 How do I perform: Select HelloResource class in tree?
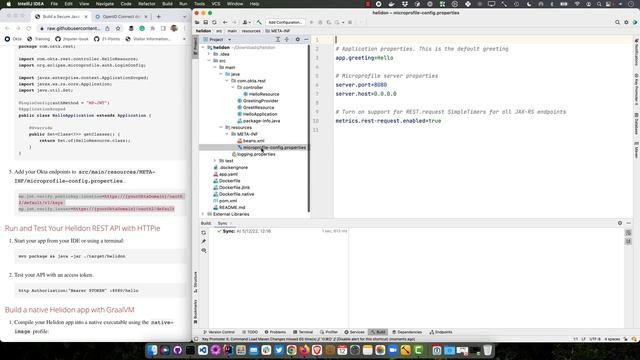coord(261,94)
